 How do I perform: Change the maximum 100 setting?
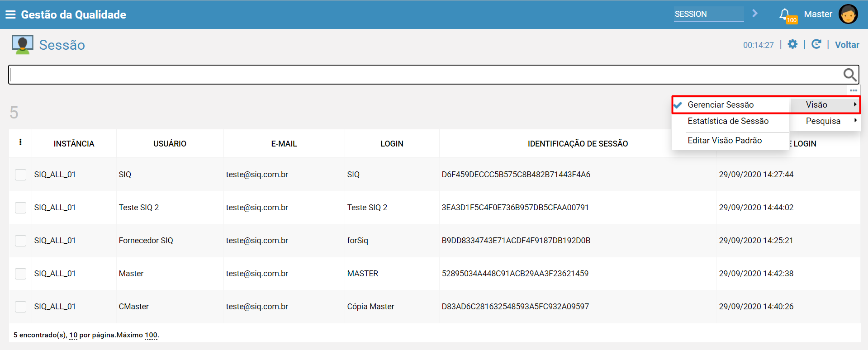[151, 335]
